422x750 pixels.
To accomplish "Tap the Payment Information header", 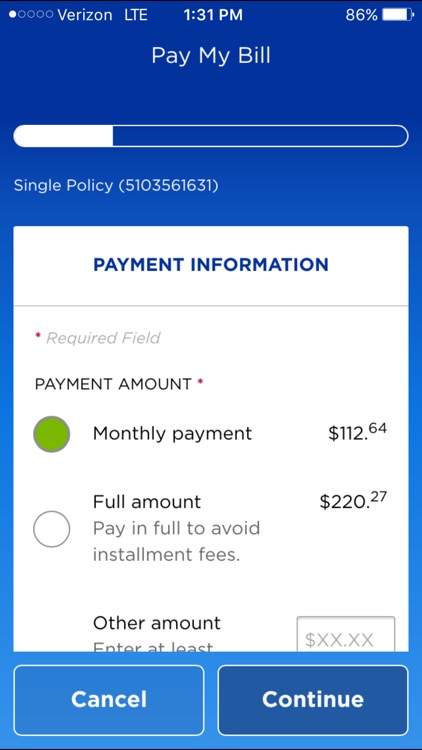I will click(211, 265).
